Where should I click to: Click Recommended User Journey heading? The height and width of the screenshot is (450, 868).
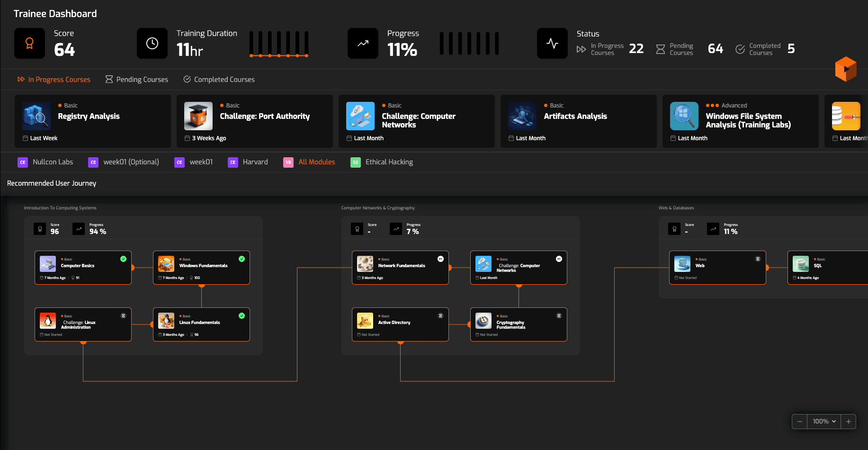(52, 183)
